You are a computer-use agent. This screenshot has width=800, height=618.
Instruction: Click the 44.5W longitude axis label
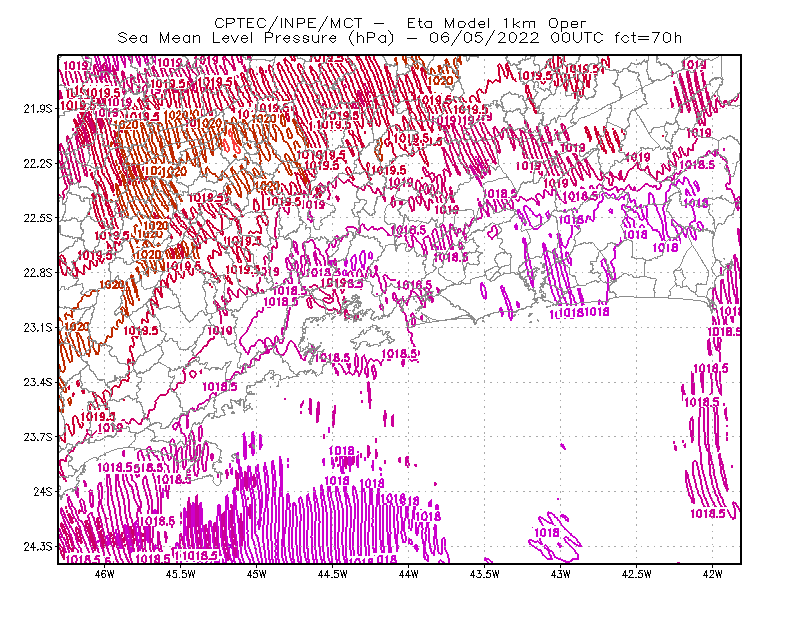point(332,574)
